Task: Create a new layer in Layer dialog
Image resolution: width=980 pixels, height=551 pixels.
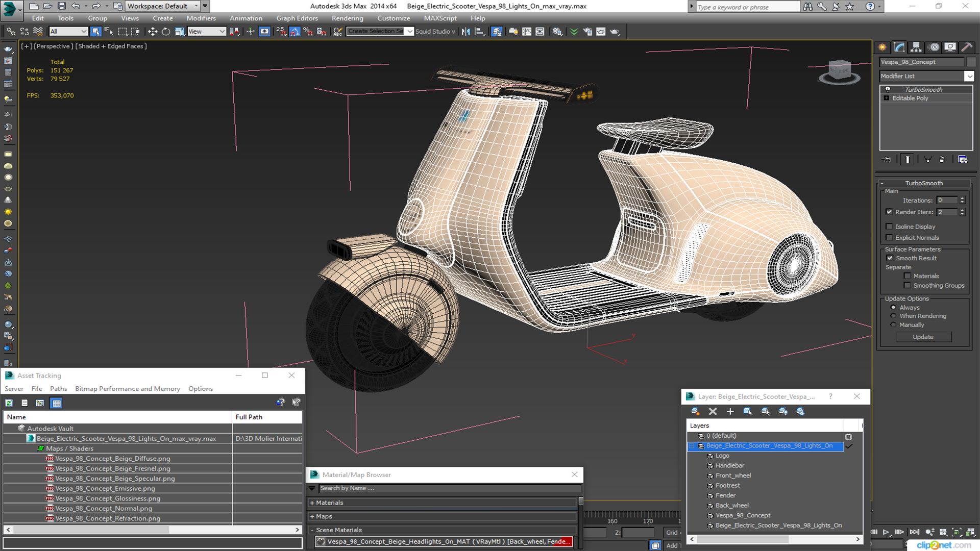Action: (x=695, y=411)
